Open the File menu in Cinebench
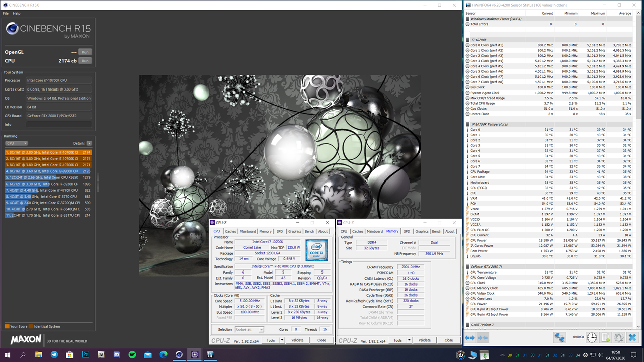644x362 pixels. 5,13
